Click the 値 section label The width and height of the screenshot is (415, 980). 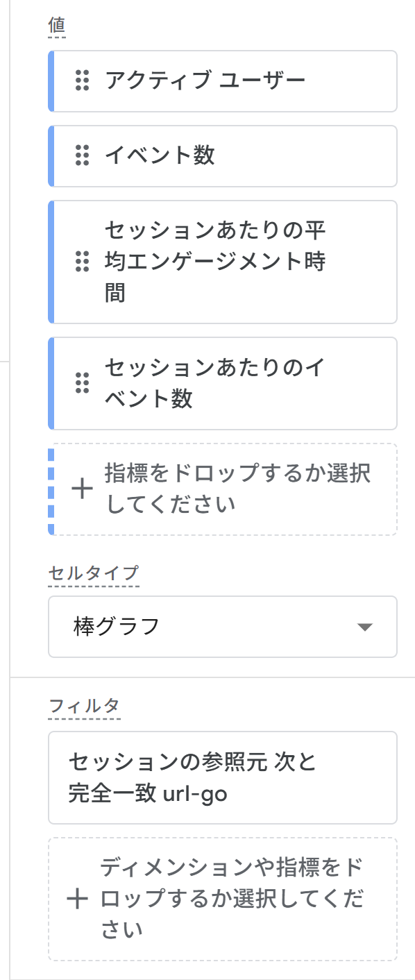click(x=56, y=26)
